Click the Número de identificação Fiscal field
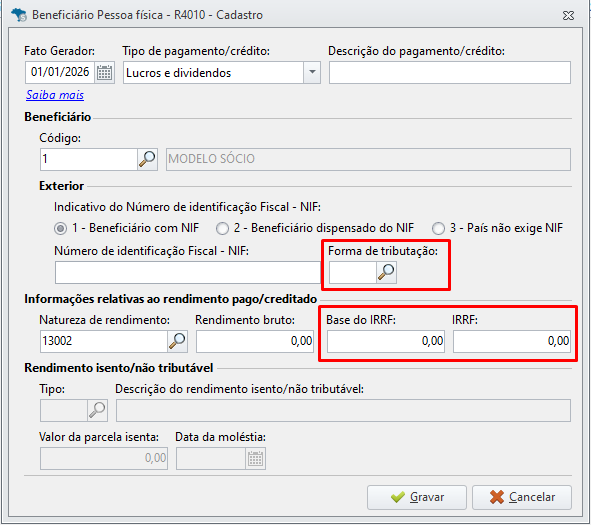 tap(187, 273)
